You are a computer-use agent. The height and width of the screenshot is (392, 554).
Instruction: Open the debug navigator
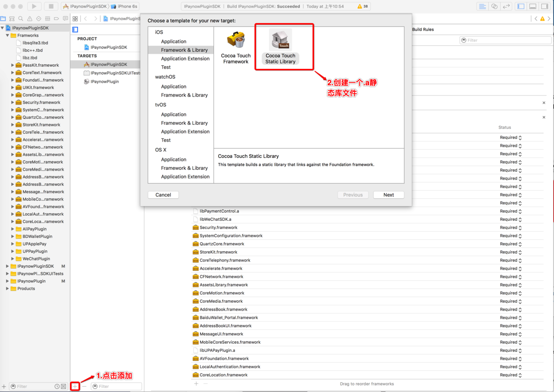[x=47, y=19]
